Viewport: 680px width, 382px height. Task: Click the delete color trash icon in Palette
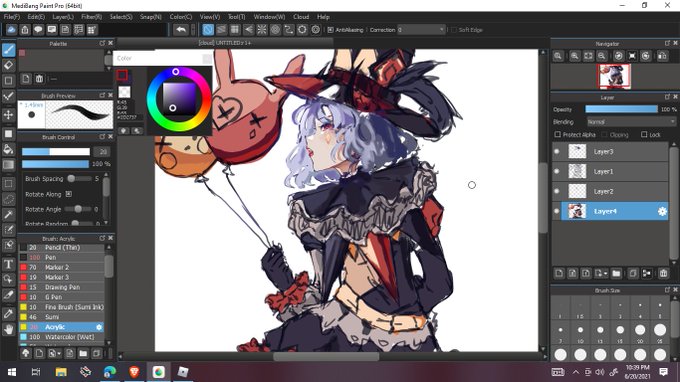click(39, 79)
